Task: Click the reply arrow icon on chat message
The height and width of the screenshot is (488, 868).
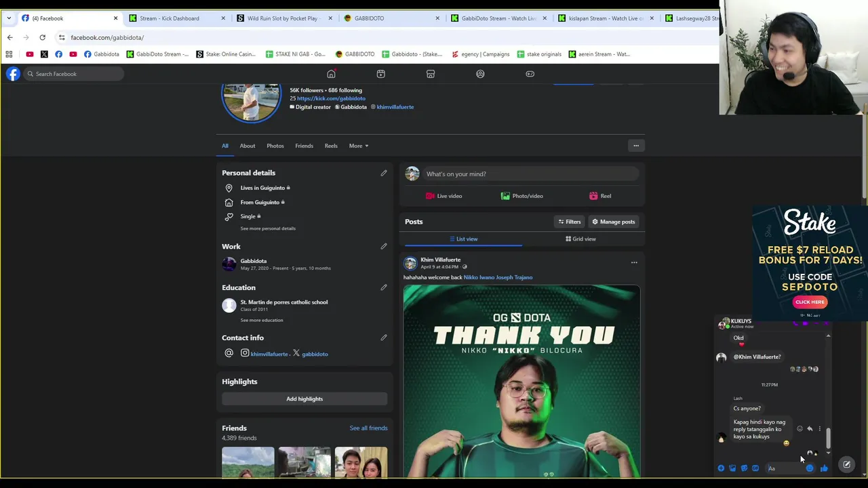Action: [x=810, y=428]
